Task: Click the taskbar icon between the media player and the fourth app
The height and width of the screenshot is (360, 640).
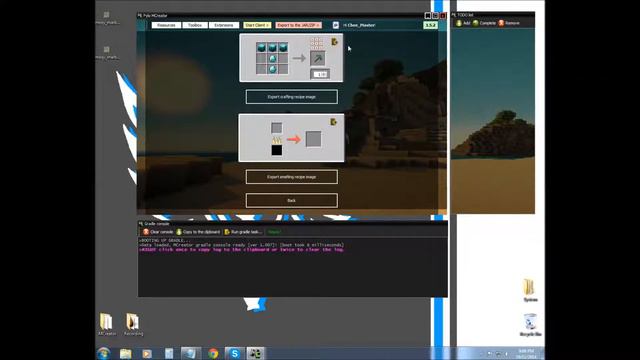Action: tap(169, 353)
